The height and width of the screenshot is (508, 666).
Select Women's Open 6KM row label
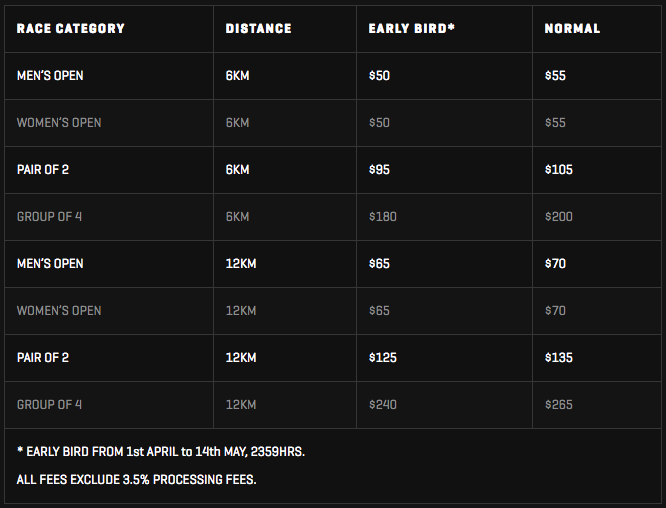[x=59, y=123]
